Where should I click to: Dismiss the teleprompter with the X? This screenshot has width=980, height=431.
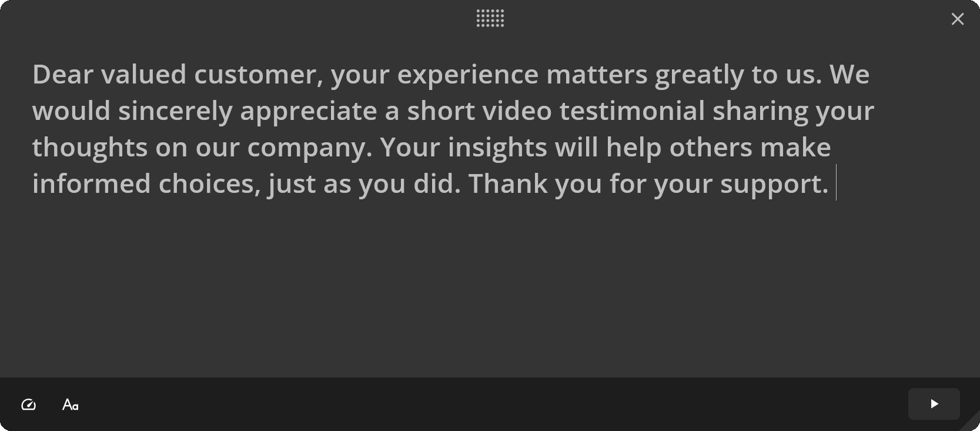pyautogui.click(x=958, y=18)
